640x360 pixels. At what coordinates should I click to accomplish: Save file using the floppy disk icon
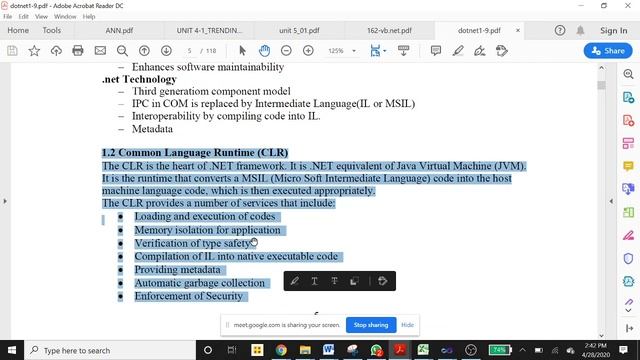pos(12,51)
